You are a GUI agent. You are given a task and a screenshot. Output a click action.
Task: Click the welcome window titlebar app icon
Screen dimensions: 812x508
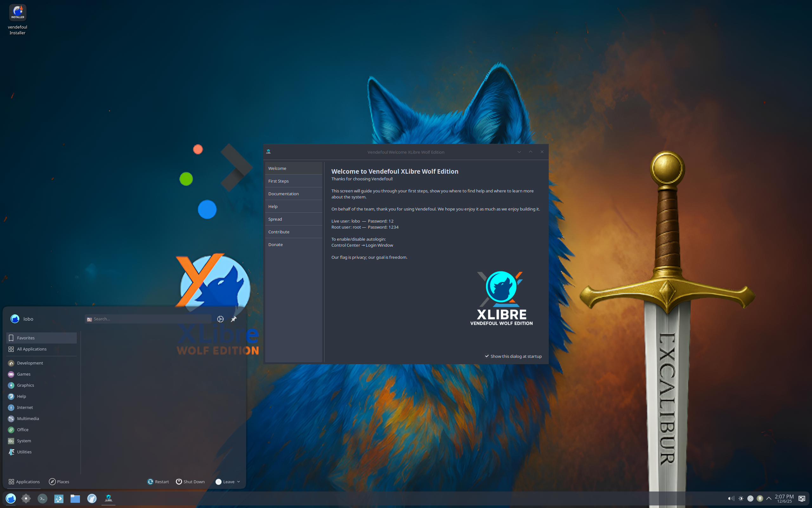(x=268, y=152)
